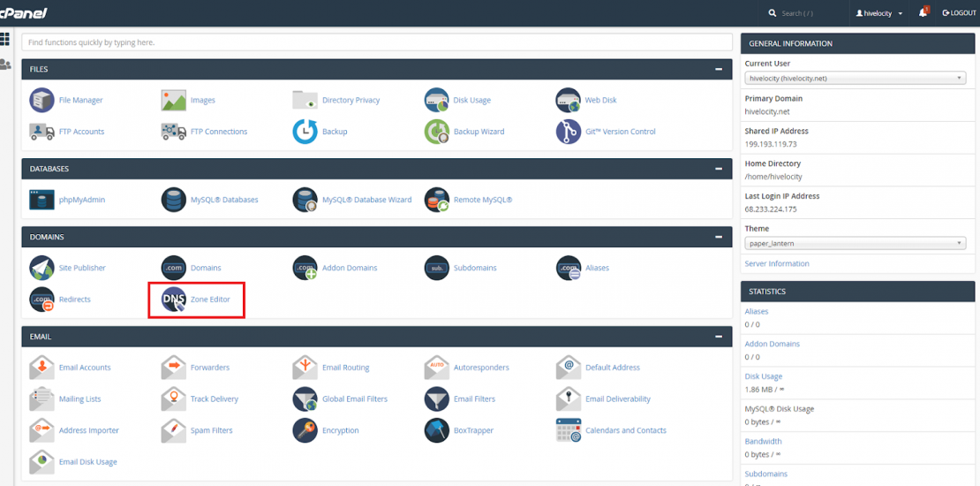980x486 pixels.
Task: Open the Redirects icon
Action: [41, 299]
